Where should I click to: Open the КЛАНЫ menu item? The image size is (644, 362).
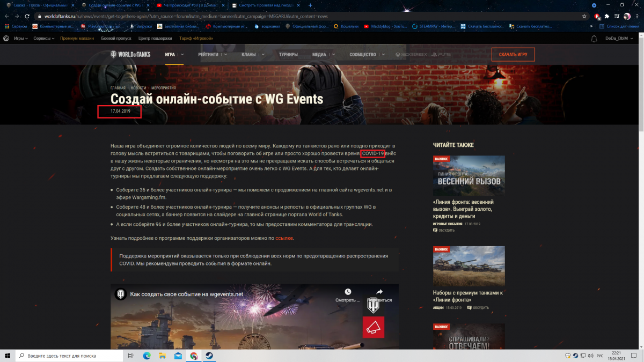tap(248, 54)
